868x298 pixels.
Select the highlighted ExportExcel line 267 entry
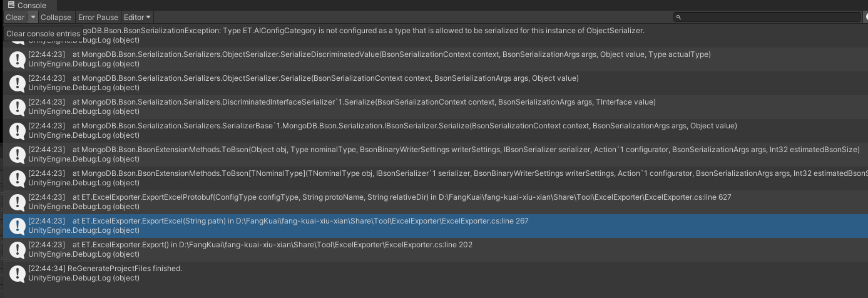click(436, 226)
